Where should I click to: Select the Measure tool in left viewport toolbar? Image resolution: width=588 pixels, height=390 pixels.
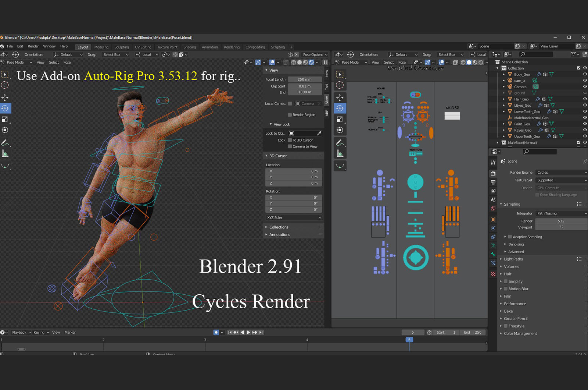[5, 153]
